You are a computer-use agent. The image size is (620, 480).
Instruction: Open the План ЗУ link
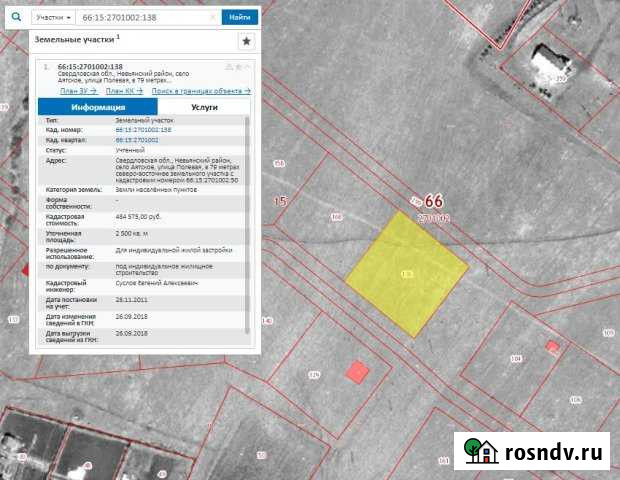(77, 91)
